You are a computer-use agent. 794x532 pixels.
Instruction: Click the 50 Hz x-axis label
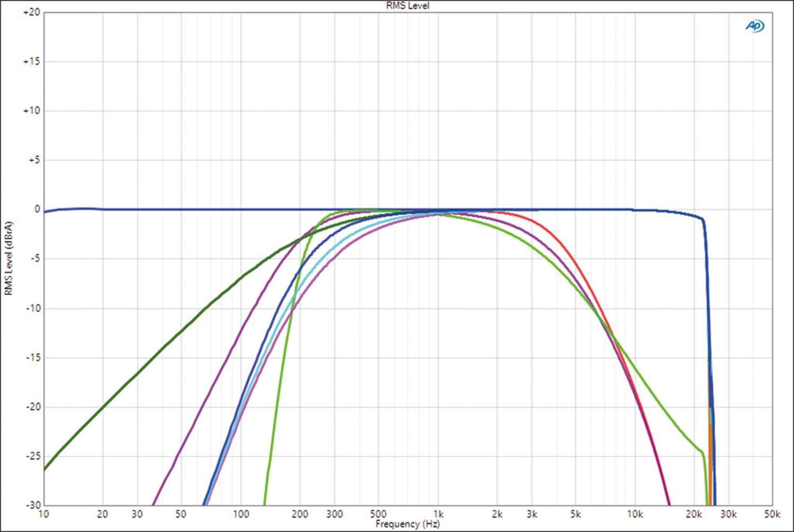(x=181, y=514)
